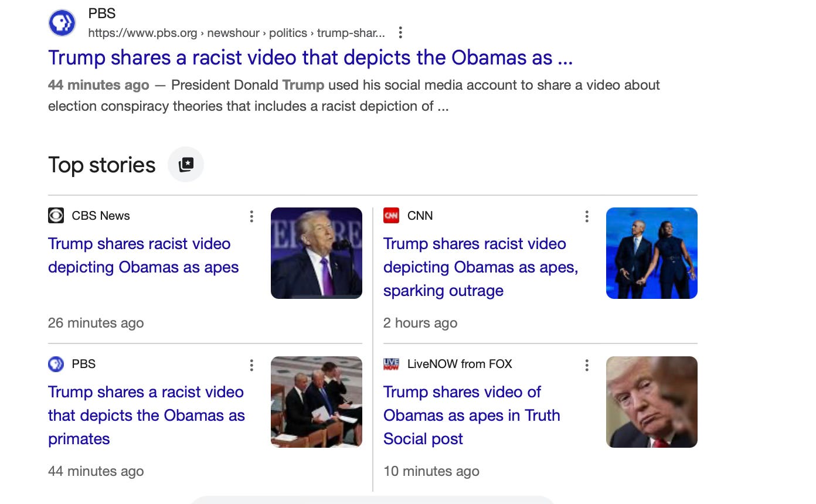The width and height of the screenshot is (816, 504).
Task: Open the LiveNOW 'Truth Social post' headline
Action: (x=472, y=416)
